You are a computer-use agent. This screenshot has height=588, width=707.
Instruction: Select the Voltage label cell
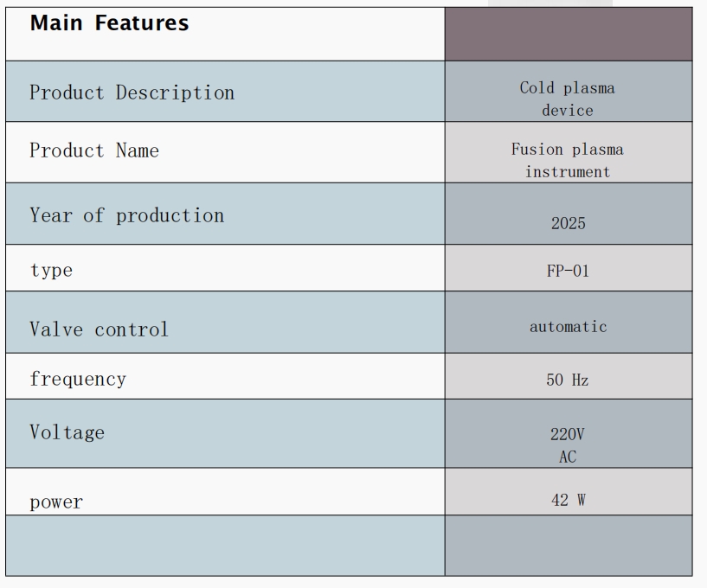pyautogui.click(x=225, y=433)
